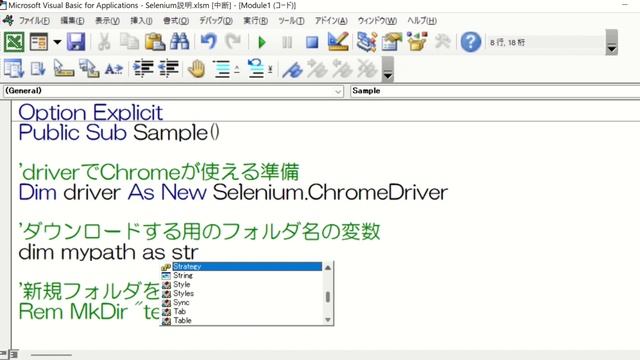
Task: Click the Insert UserForm icon
Action: click(x=39, y=42)
